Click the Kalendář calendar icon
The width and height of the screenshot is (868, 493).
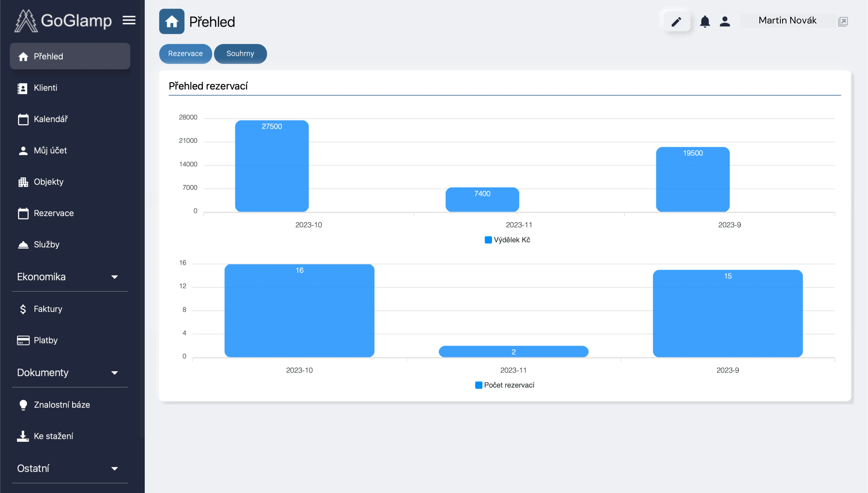[x=23, y=119]
